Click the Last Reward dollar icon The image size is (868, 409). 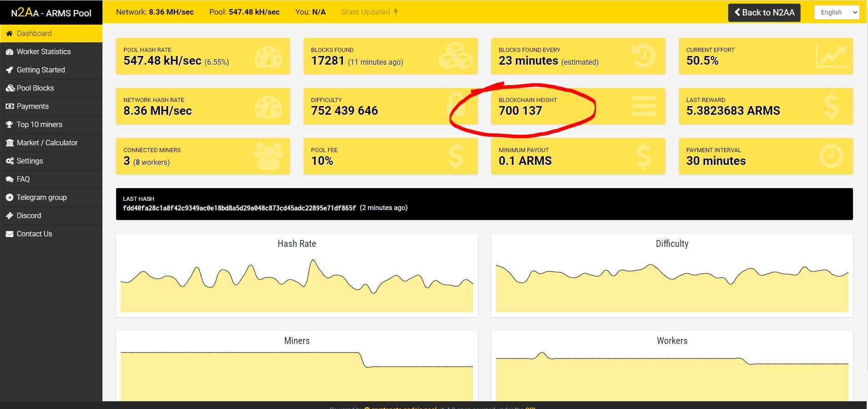pos(831,106)
